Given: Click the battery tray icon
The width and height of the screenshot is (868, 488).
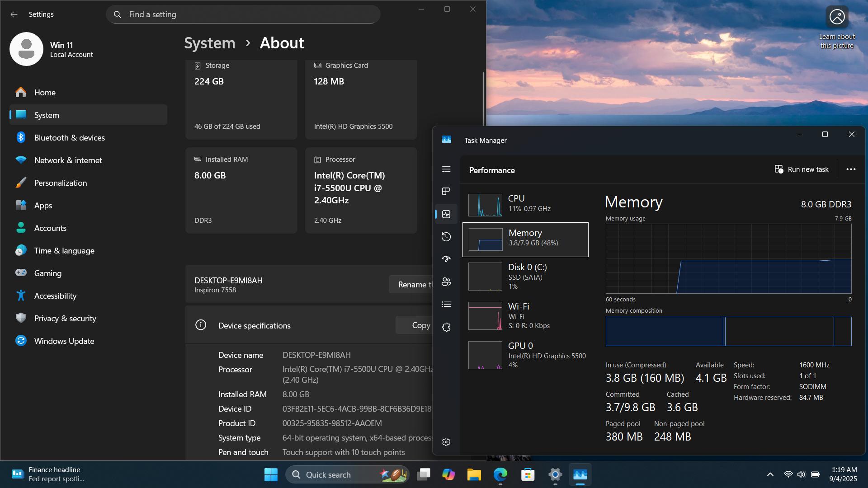Looking at the screenshot, I should tap(816, 474).
